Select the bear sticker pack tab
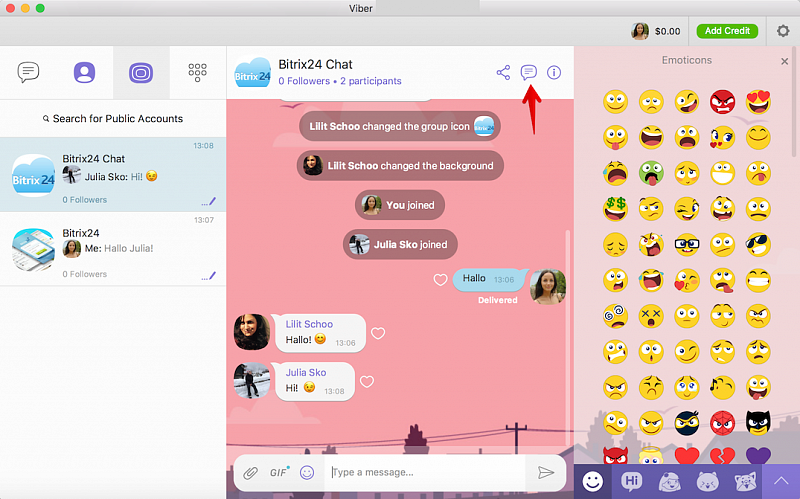The image size is (800, 499). click(708, 481)
